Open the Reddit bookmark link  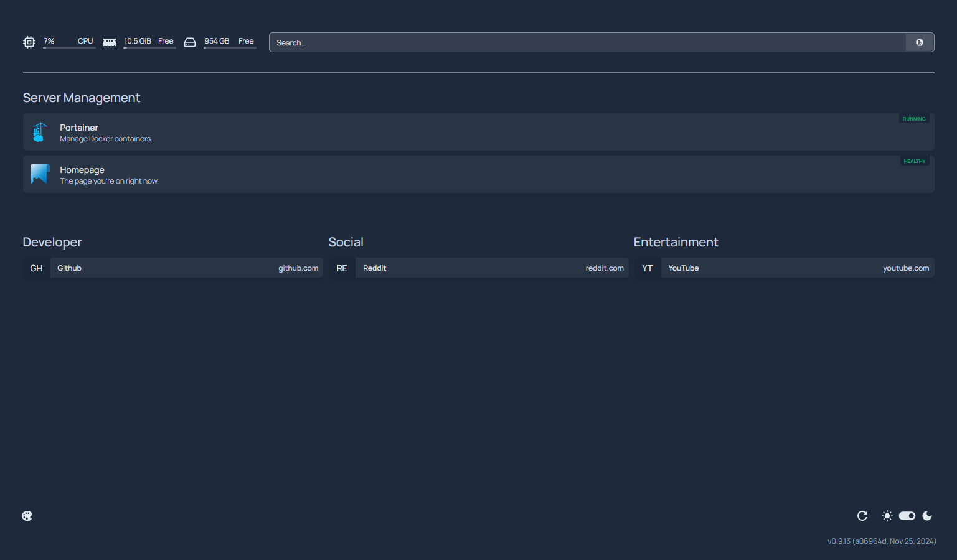point(492,268)
